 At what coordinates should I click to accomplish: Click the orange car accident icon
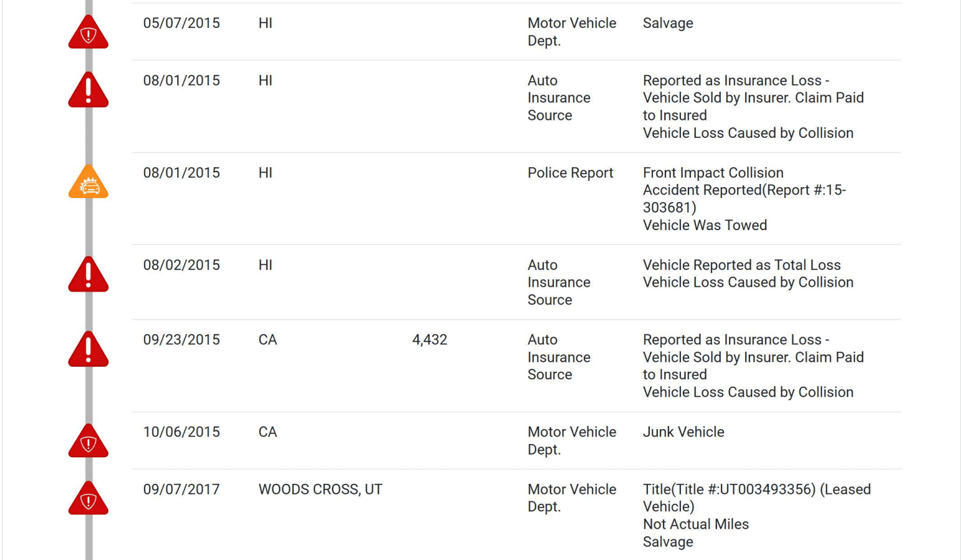pyautogui.click(x=88, y=183)
